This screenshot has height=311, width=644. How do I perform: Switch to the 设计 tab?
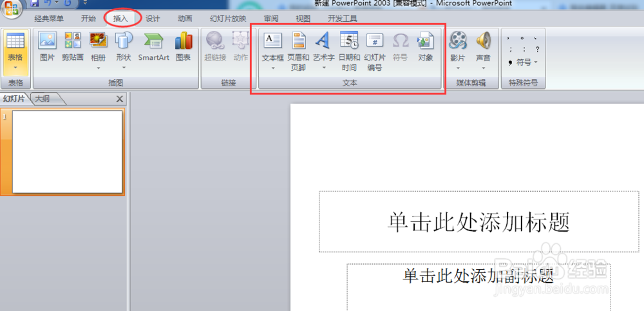point(153,19)
